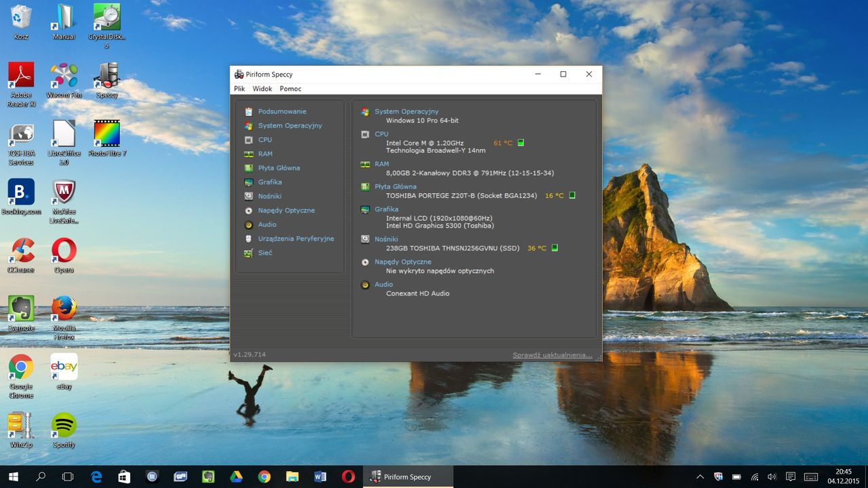Viewport: 868px width, 488px height.
Task: Select the Opera desktop icon
Action: click(x=64, y=256)
